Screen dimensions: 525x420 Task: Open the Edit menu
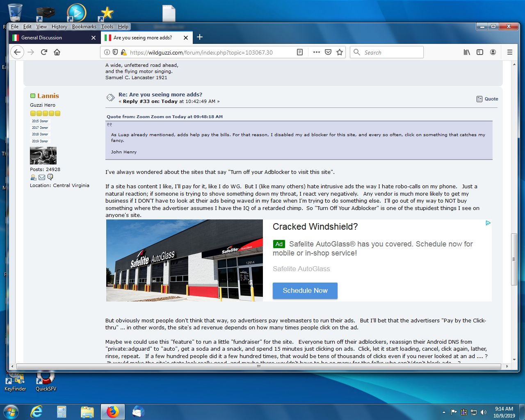(x=27, y=27)
